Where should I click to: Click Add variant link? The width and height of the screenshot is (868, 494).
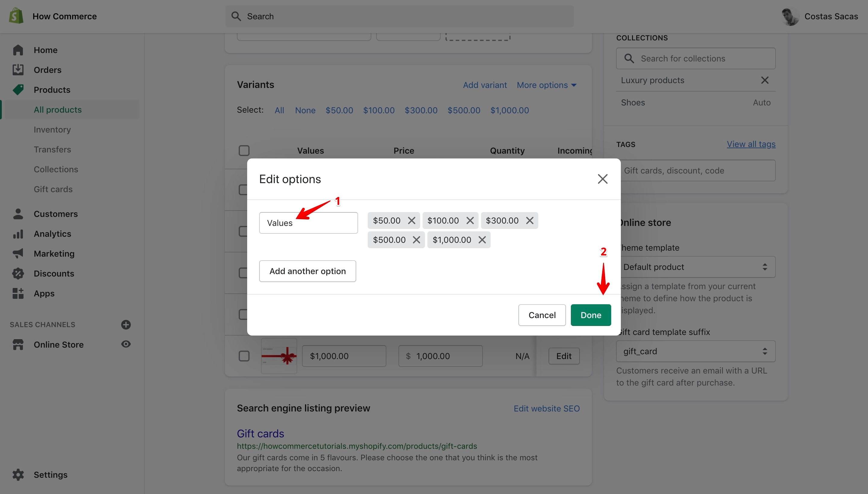(485, 85)
